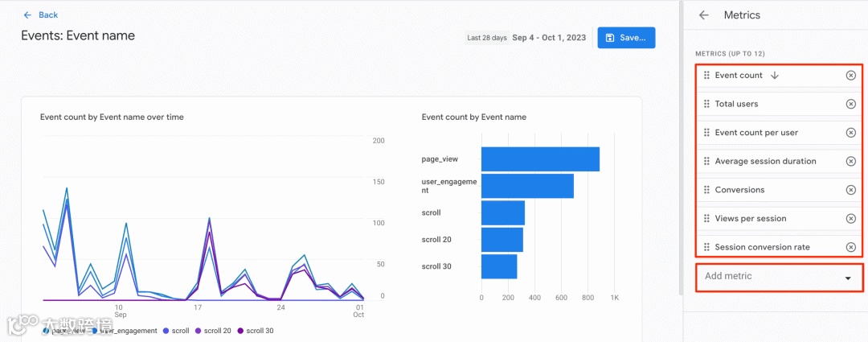Toggle the scroll 20 series in legend
The width and height of the screenshot is (868, 342).
pyautogui.click(x=213, y=331)
